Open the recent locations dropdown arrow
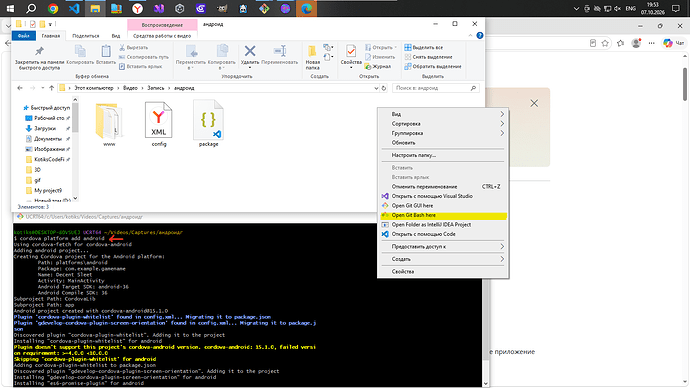The image size is (690, 388). (42, 88)
